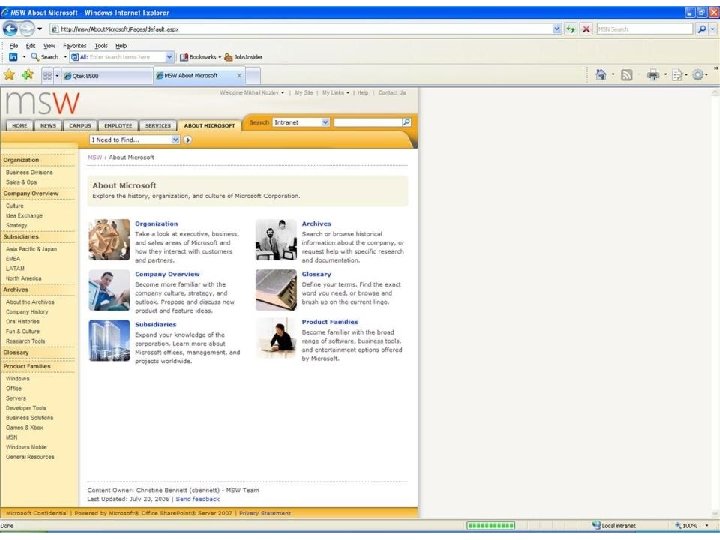Click the LinkedIn toolbar logo icon
720x540 pixels.
13,57
